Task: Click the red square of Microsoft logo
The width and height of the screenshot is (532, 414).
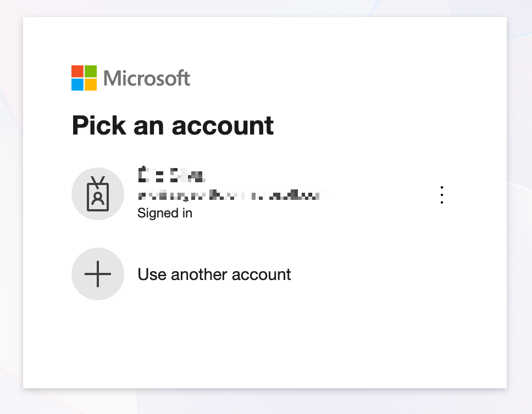Action: (x=77, y=71)
